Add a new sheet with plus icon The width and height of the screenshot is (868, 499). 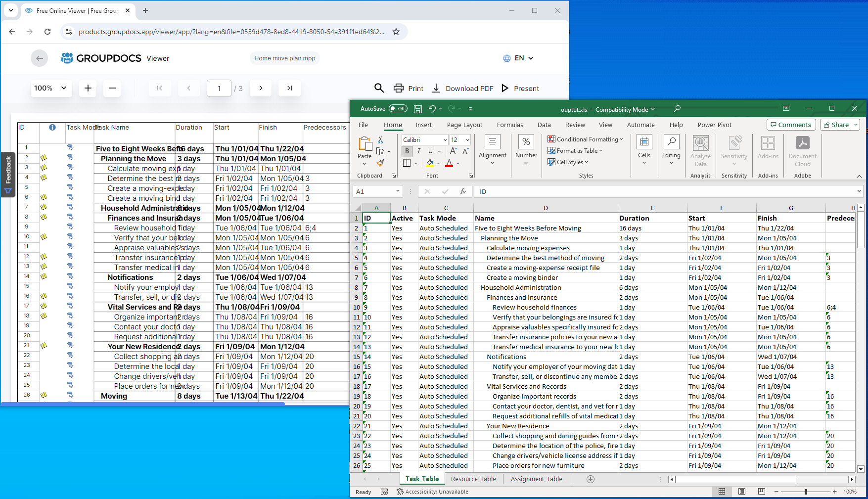coord(590,479)
